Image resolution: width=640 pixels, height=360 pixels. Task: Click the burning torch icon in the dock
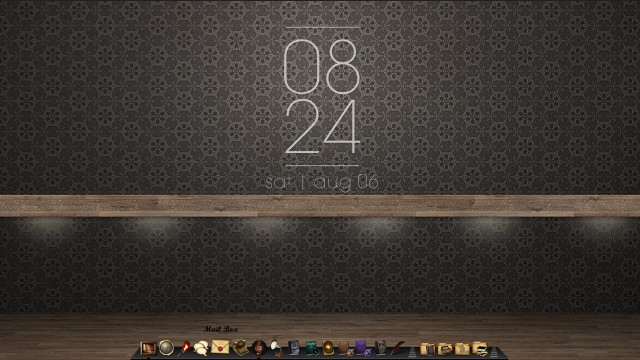click(x=184, y=349)
